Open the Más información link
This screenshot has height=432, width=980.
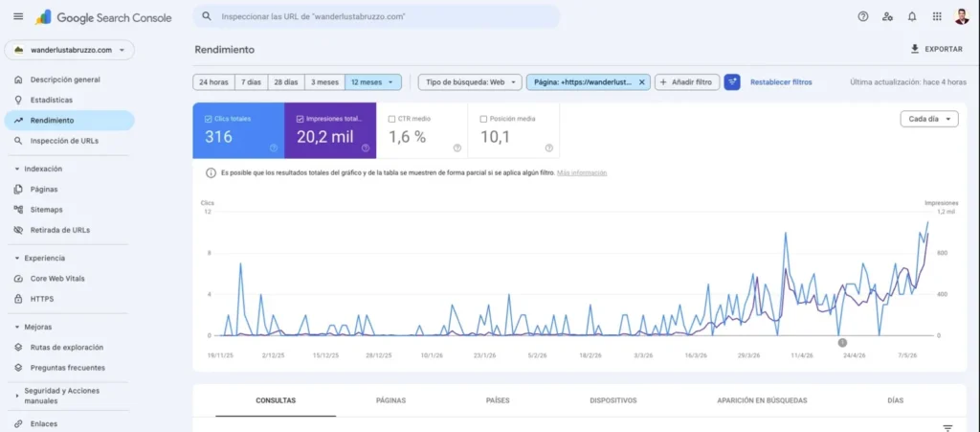(x=582, y=173)
